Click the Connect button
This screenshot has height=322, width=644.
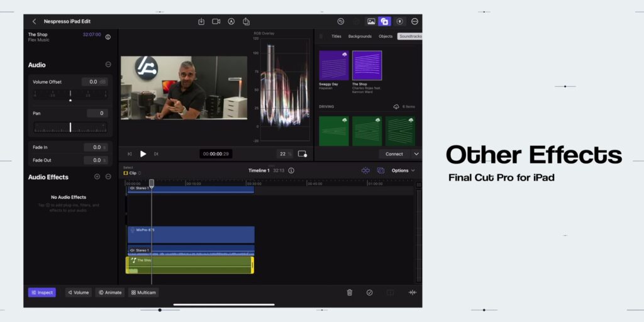click(x=394, y=154)
